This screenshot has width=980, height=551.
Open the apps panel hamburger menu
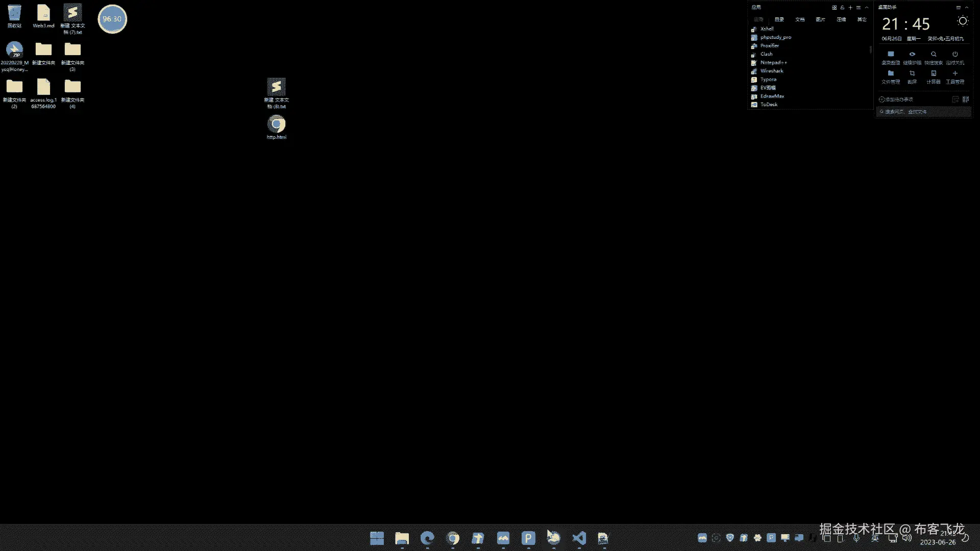(x=859, y=8)
